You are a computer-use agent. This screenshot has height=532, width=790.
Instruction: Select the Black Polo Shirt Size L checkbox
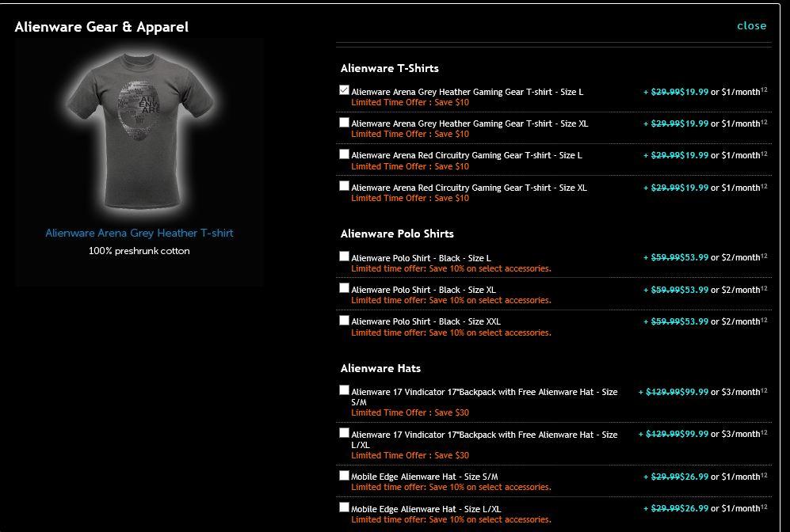pyautogui.click(x=344, y=256)
